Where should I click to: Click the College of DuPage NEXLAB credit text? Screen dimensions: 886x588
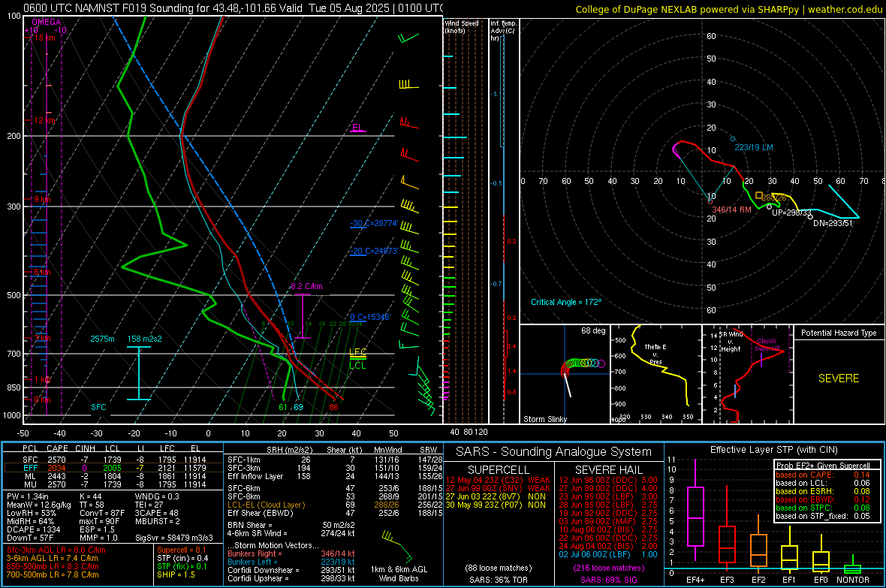(728, 10)
